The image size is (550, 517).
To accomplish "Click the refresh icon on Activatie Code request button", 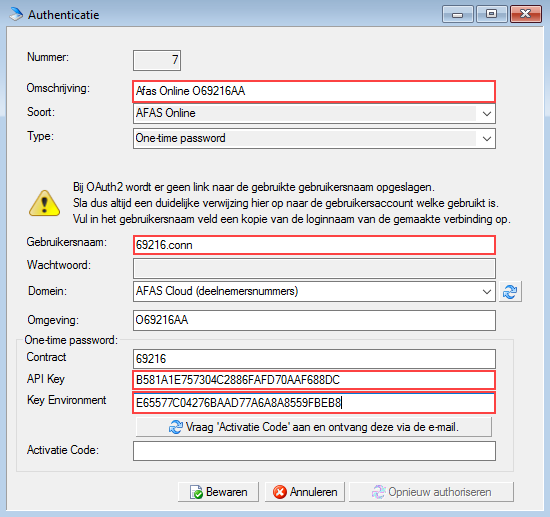I will coord(176,427).
